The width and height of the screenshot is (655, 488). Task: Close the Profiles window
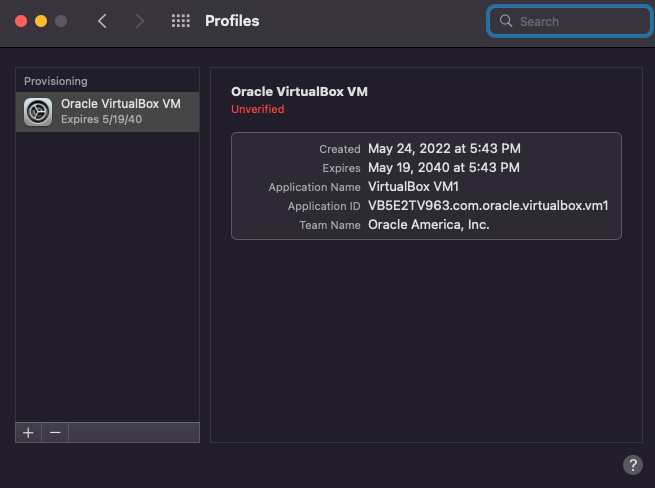21,21
